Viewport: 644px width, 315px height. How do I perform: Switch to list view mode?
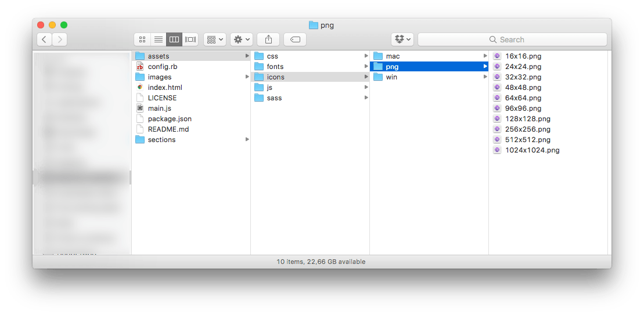click(158, 39)
